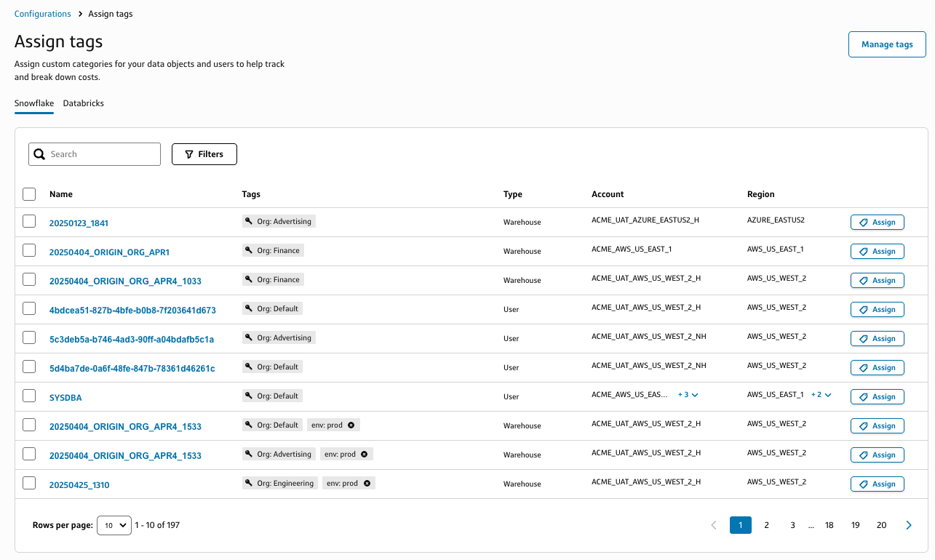
Task: Go to page 2
Action: tap(766, 525)
